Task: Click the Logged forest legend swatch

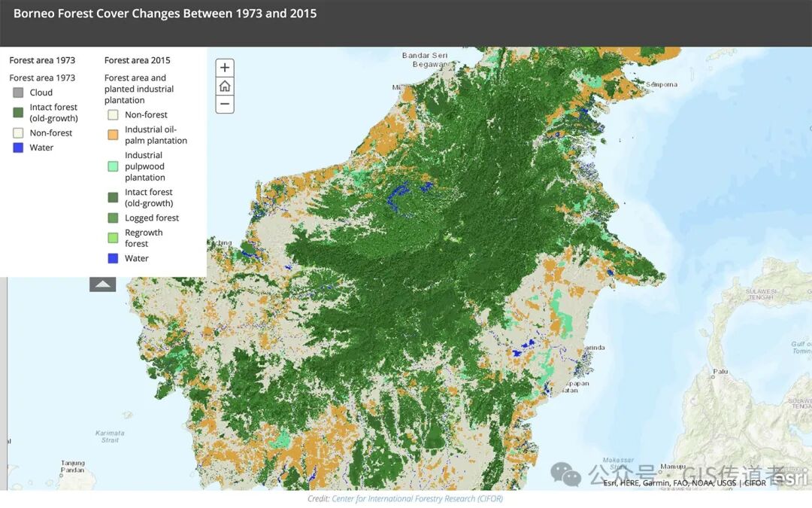Action: pyautogui.click(x=113, y=217)
